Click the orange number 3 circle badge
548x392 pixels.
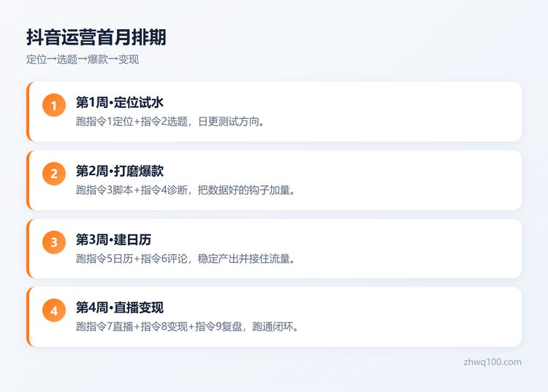(54, 242)
